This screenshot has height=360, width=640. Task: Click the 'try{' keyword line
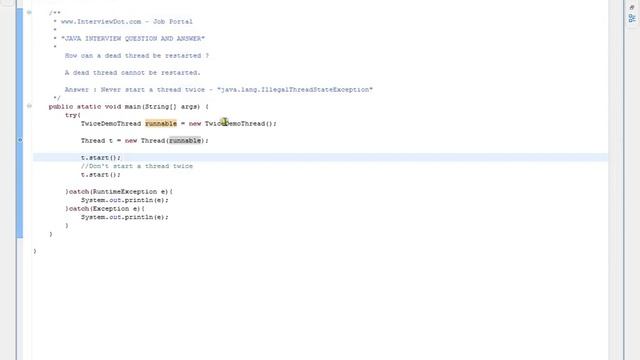(73, 115)
